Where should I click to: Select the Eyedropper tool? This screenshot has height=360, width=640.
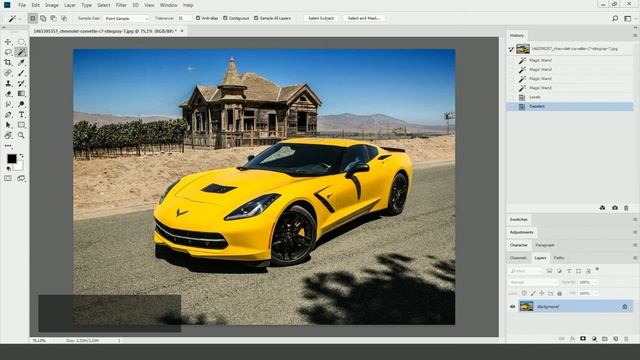point(21,62)
